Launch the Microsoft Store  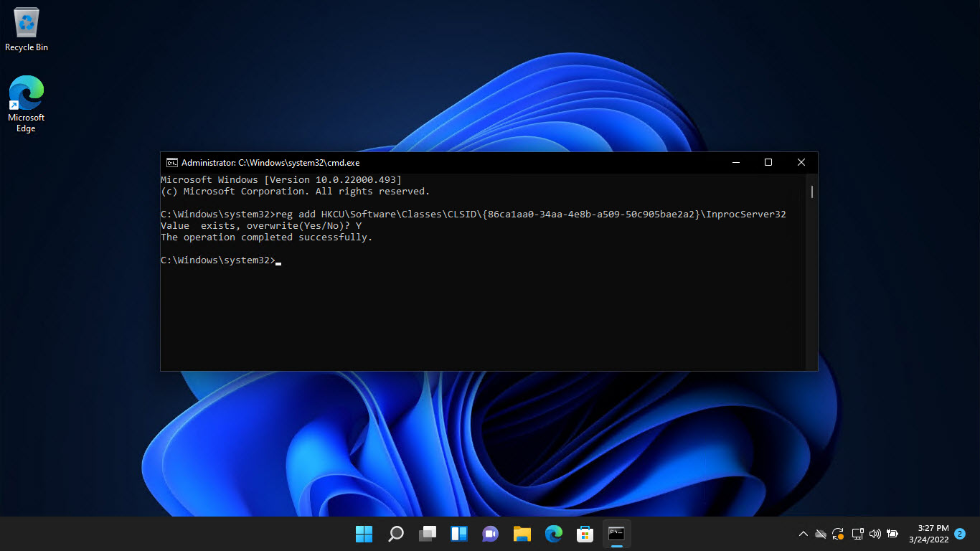coord(585,534)
